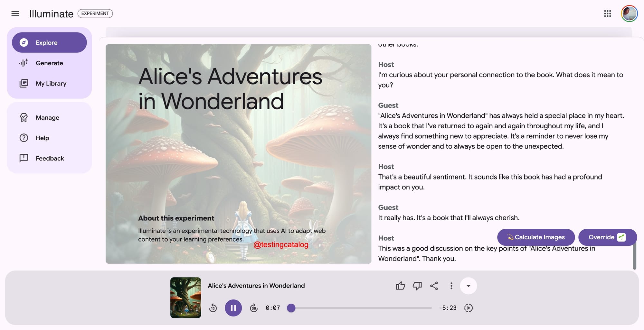The image size is (644, 330).
Task: Collapse the player with the dropdown arrow
Action: (469, 286)
